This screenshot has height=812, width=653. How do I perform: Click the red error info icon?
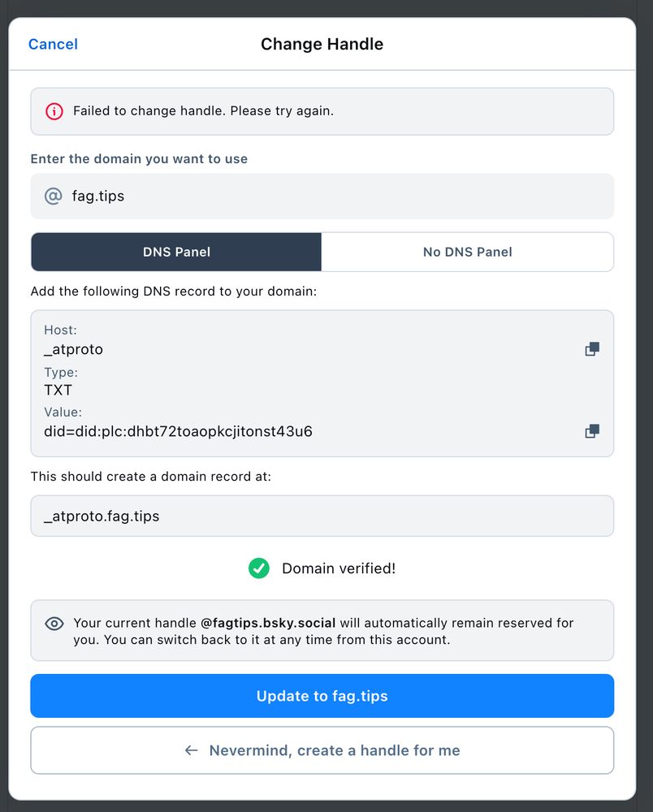tap(54, 110)
